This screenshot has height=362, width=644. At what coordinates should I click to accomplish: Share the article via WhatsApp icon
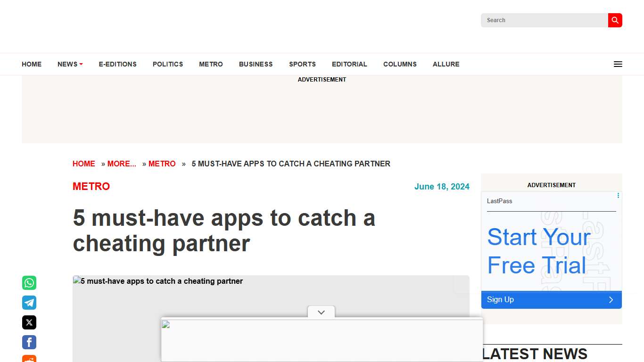coord(29,283)
